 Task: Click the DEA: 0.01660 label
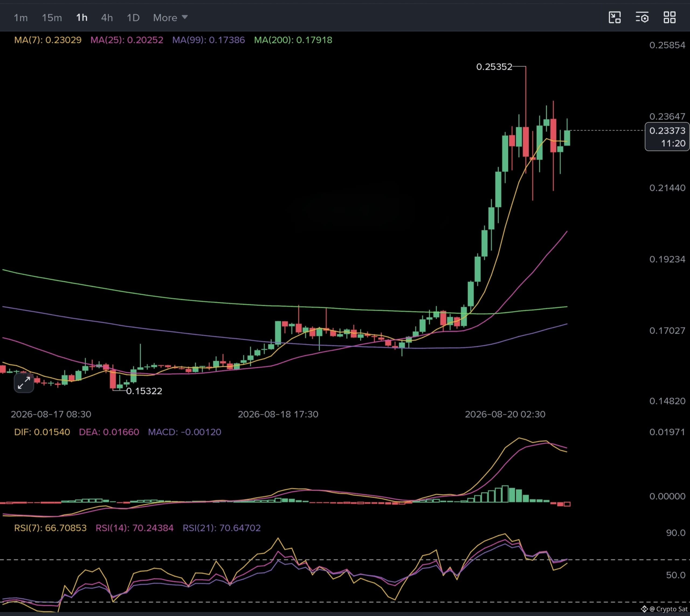coord(109,432)
